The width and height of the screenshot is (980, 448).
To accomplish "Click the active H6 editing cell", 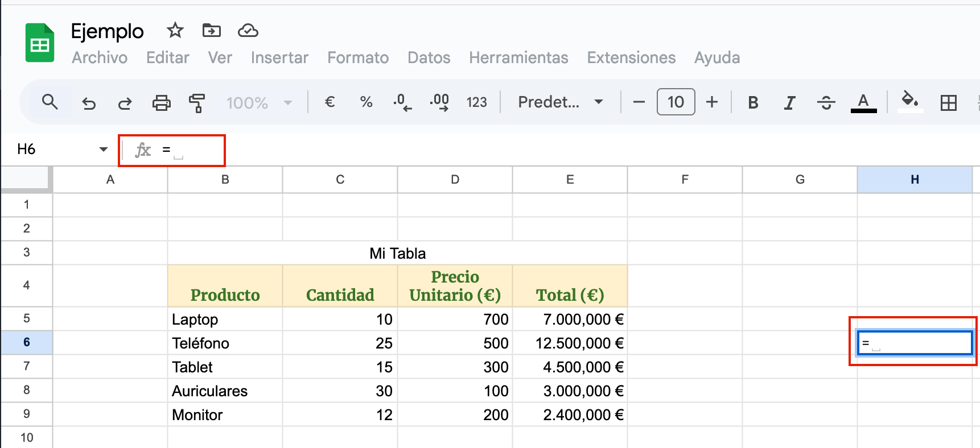I will click(915, 343).
